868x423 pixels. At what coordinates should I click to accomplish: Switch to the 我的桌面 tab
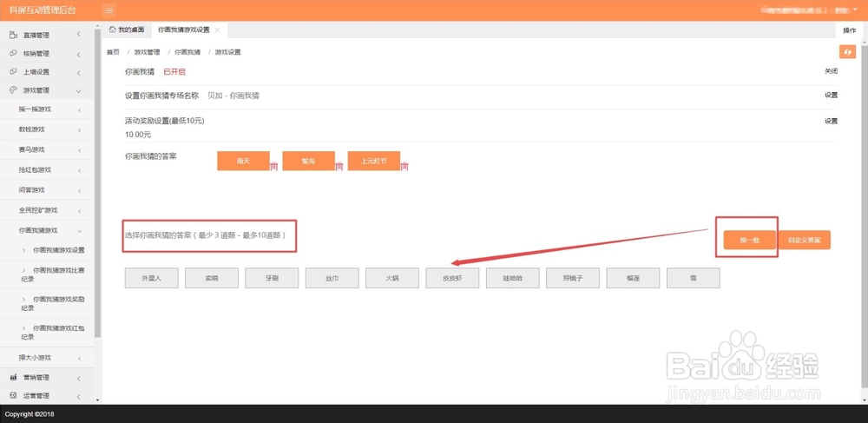(127, 30)
